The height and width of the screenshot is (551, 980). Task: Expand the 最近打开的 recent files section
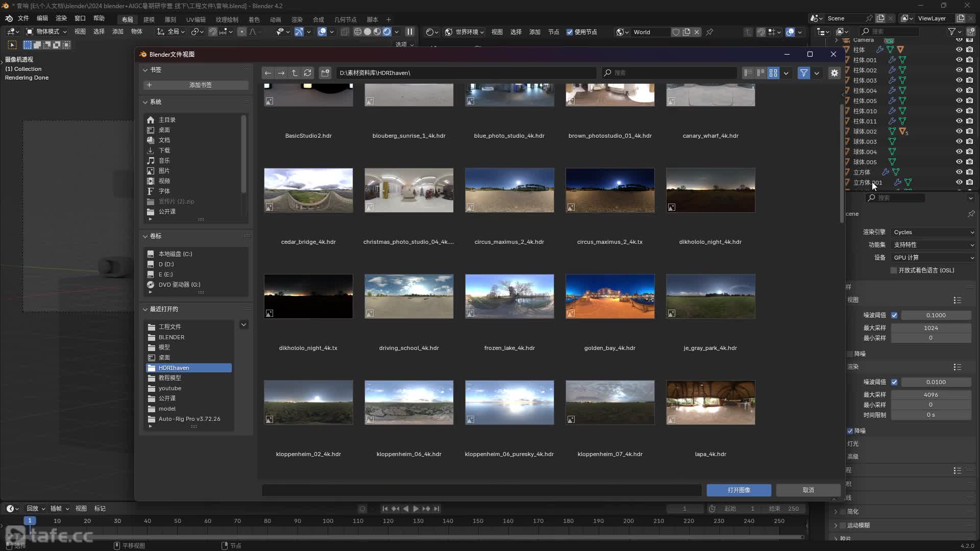tap(145, 309)
